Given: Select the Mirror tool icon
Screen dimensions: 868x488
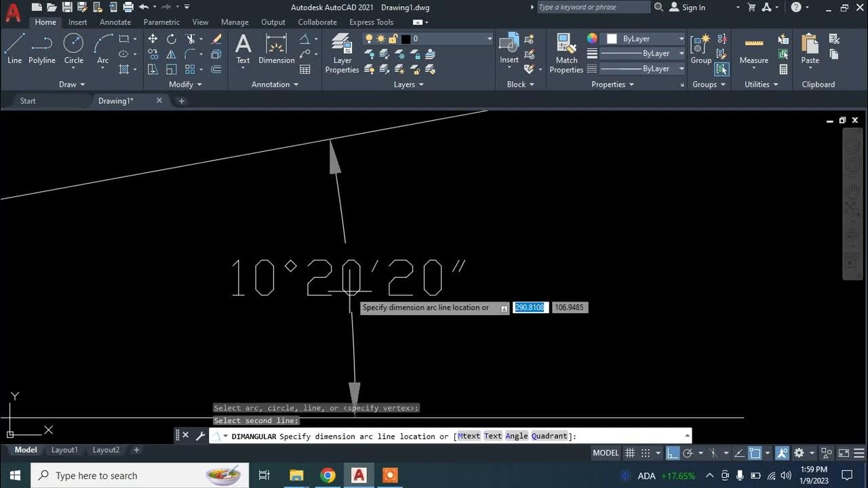Looking at the screenshot, I should pos(172,54).
